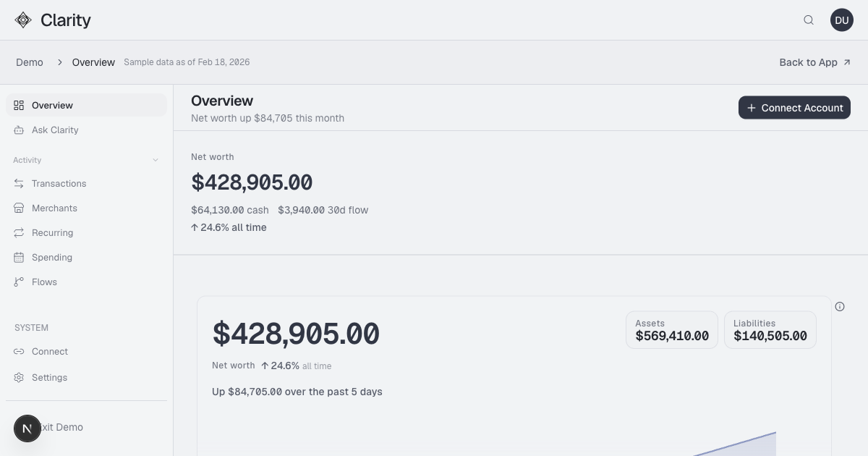This screenshot has height=456, width=868.
Task: Click the Flows branch icon
Action: pyautogui.click(x=19, y=282)
